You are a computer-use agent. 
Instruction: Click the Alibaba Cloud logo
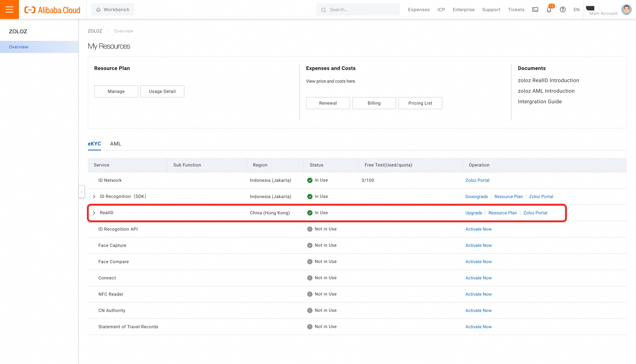tap(52, 10)
